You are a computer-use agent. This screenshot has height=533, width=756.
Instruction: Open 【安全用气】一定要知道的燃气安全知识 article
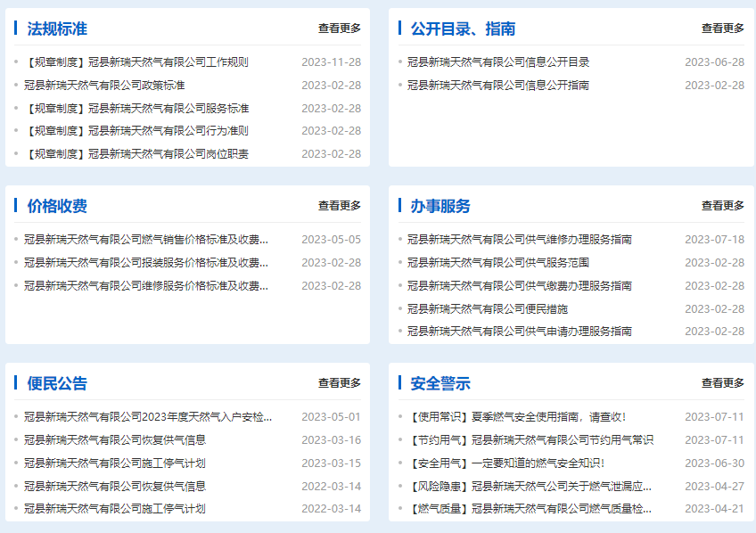[506, 463]
